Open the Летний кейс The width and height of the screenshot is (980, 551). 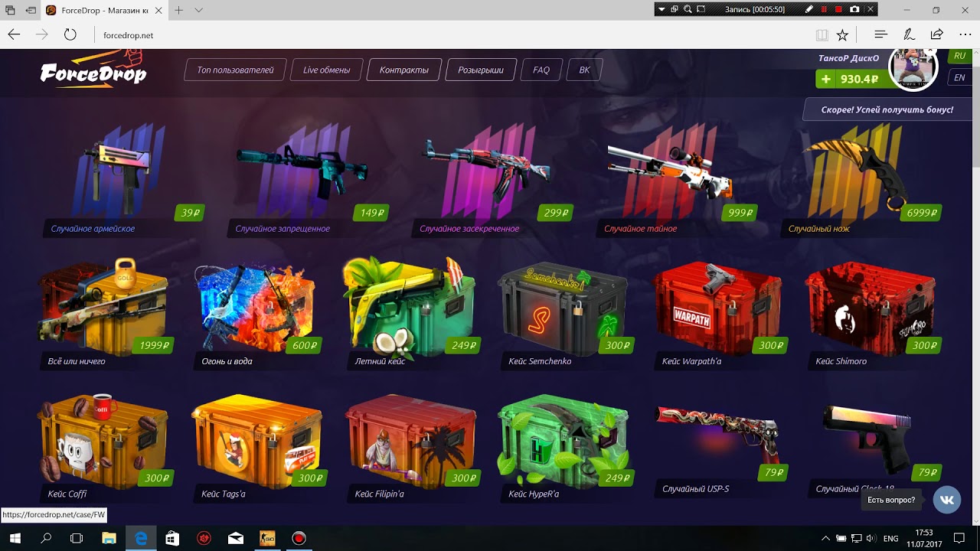[412, 314]
